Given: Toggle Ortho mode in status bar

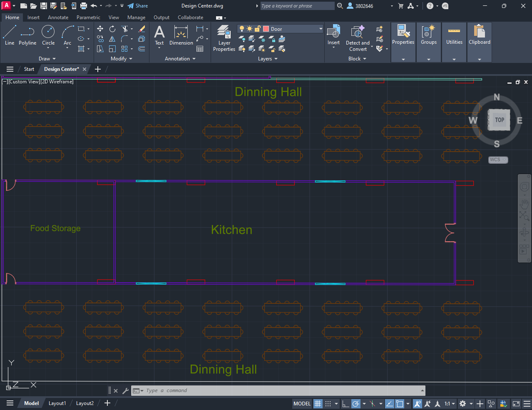Looking at the screenshot, I should coord(346,403).
